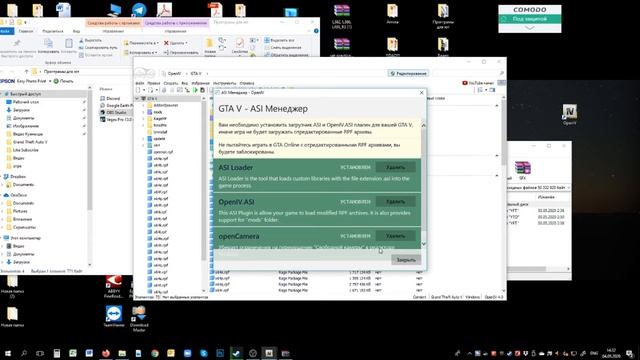Image resolution: width=640 pixels, height=360 pixels.
Task: Open Удалить dropdown in Explorer ribbon
Action: pos(176,43)
